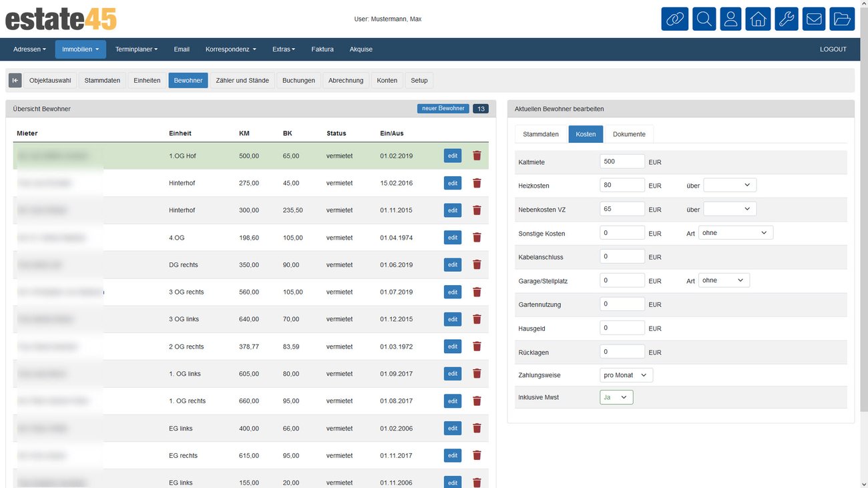The image size is (868, 488).
Task: Open the Heizkosten über dropdown
Action: (x=730, y=185)
